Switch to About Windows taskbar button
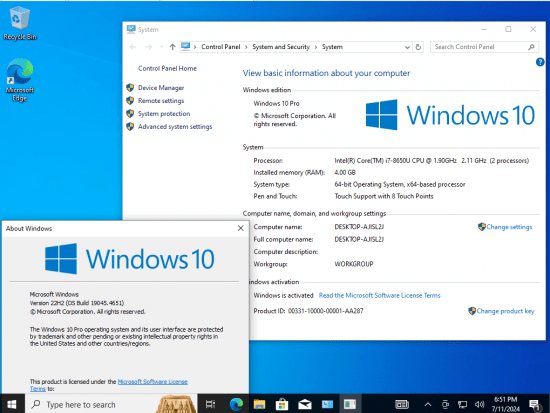 coord(350,405)
